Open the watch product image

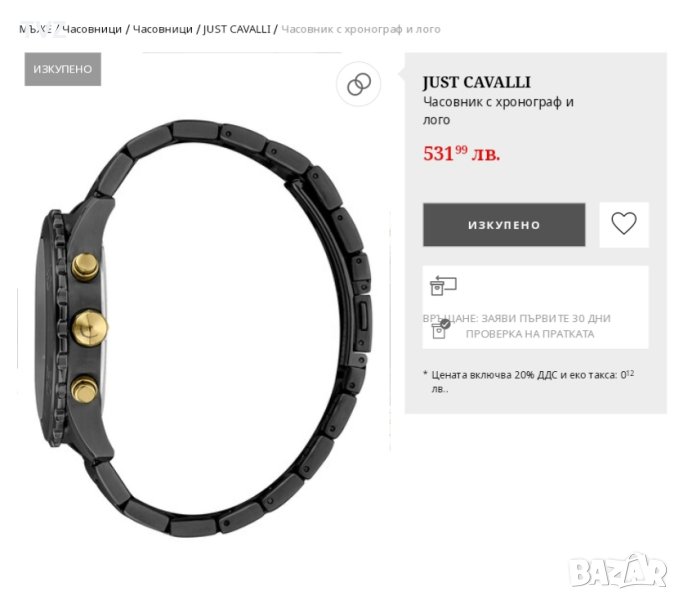coord(204,329)
